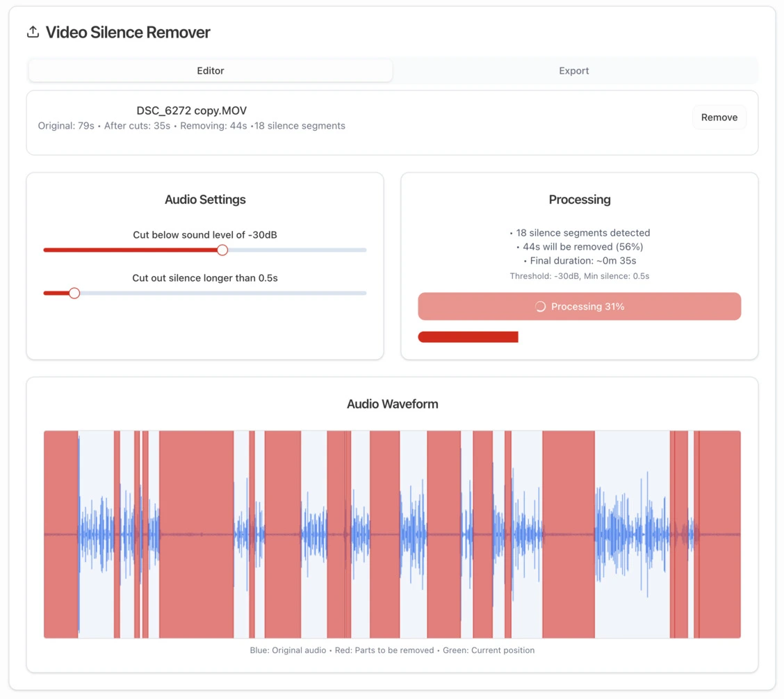784x699 pixels.
Task: Select the DSC_6272 copy.MOV file name
Action: point(191,111)
